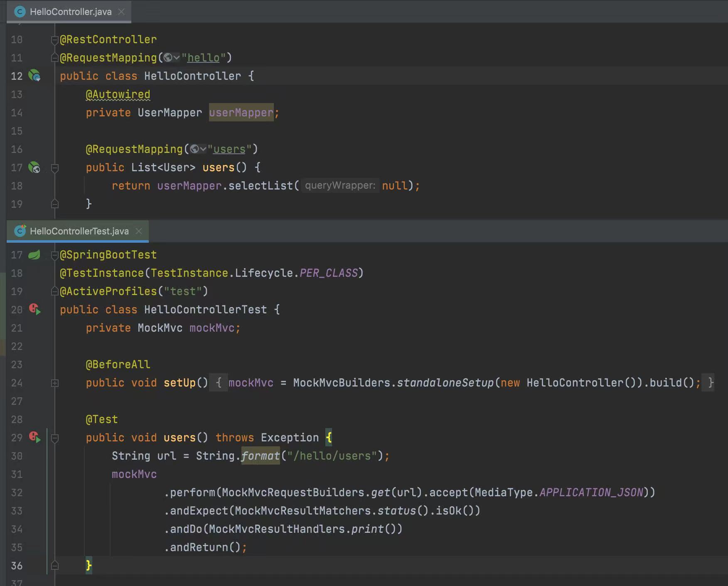The image size is (728, 586).
Task: Click the queryWrapper: parameter hint
Action: tap(340, 185)
